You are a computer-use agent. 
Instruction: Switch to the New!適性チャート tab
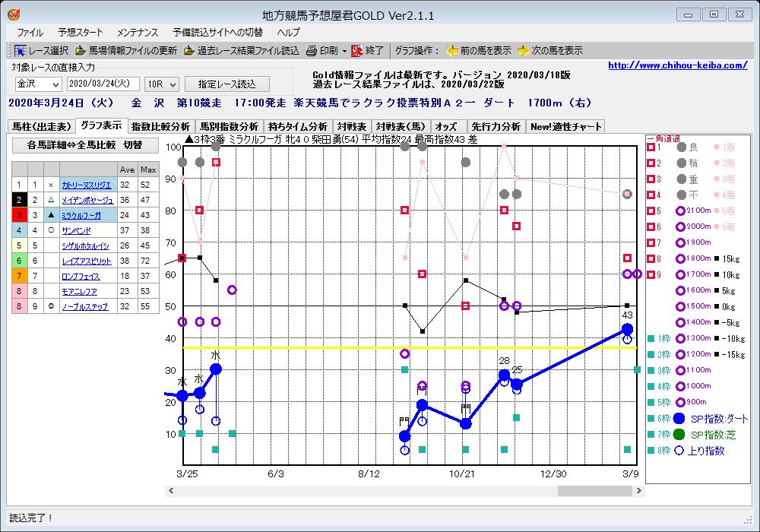pos(565,126)
